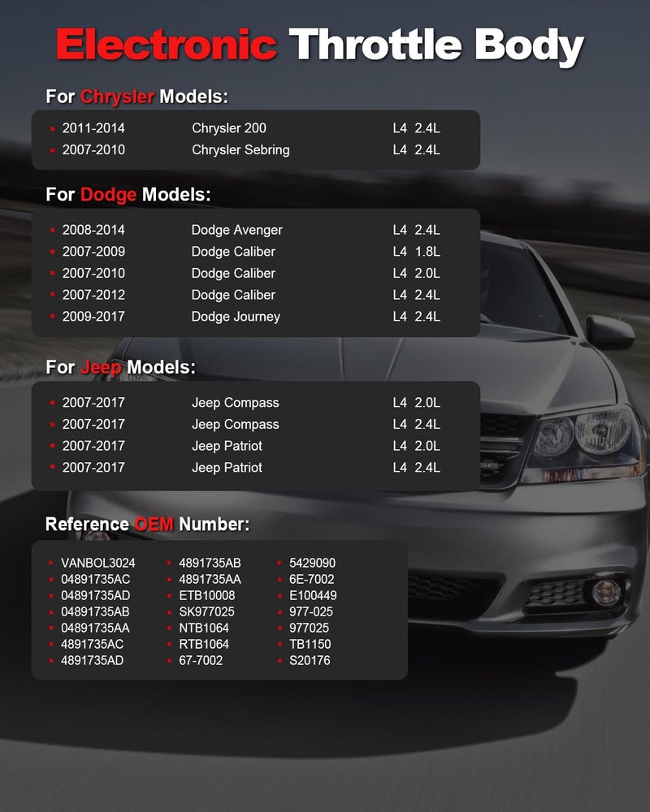Click 'L4 2.4L' in the Dodge Journey row
650x812 pixels.
coord(416,317)
